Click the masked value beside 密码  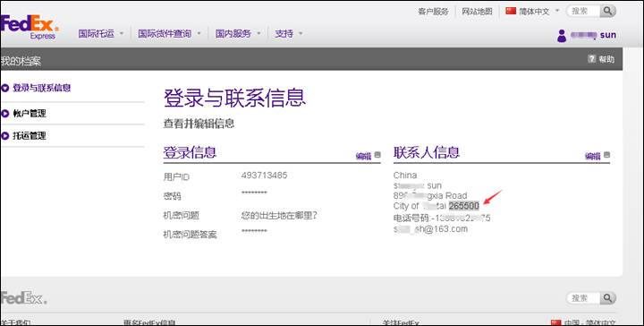(254, 193)
